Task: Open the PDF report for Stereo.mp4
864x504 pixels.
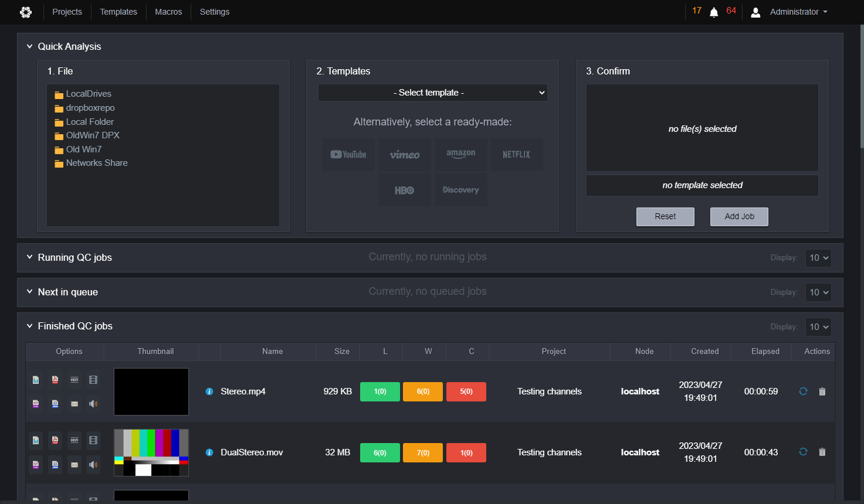Action: [x=55, y=380]
